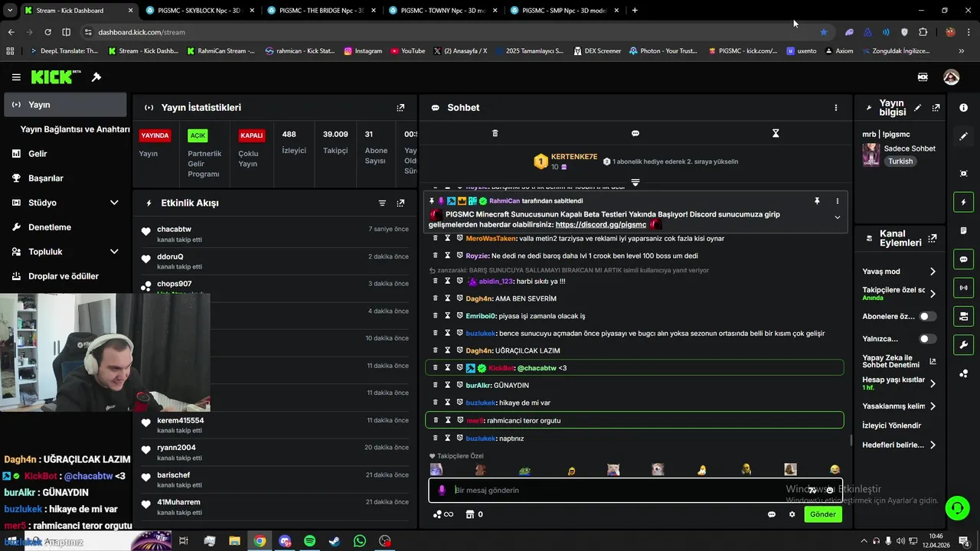Click the pin icon next to Kick logo

click(96, 77)
